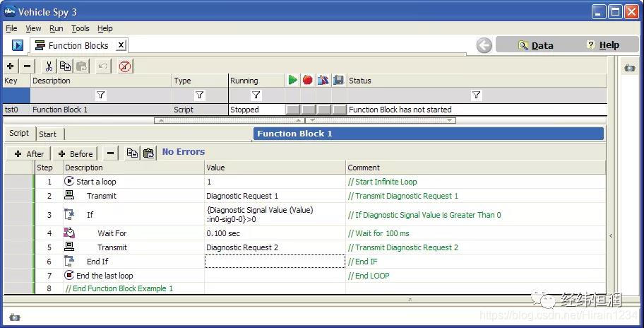Click the Wait For stopwatch icon
The width and height of the screenshot is (644, 328).
point(69,233)
